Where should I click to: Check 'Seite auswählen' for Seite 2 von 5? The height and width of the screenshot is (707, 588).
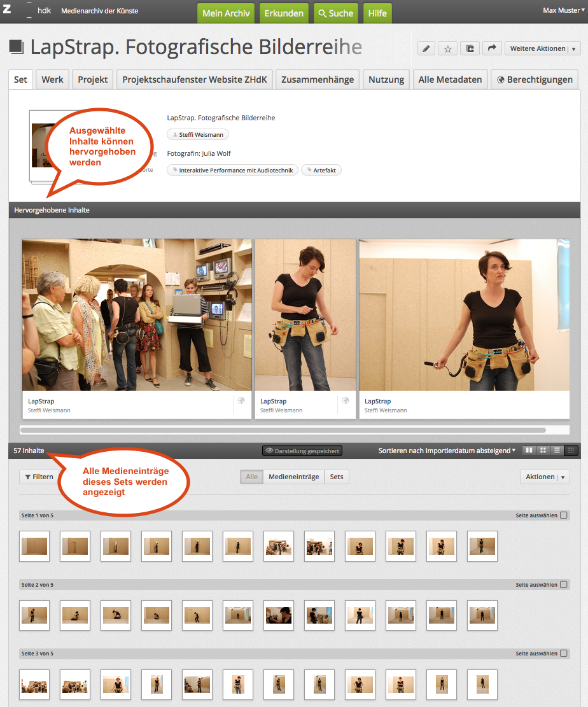(x=564, y=585)
